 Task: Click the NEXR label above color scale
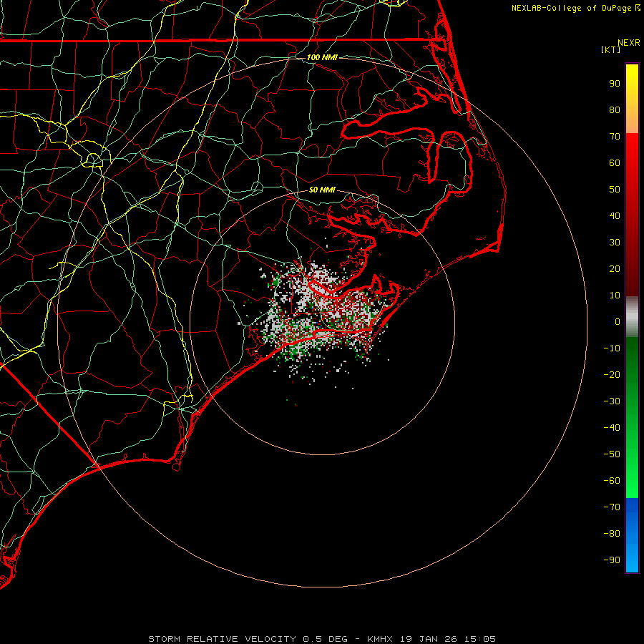pos(629,43)
